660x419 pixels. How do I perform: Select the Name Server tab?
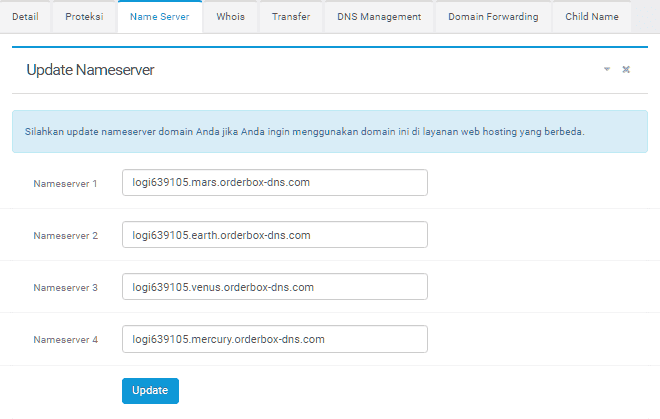coord(160,17)
